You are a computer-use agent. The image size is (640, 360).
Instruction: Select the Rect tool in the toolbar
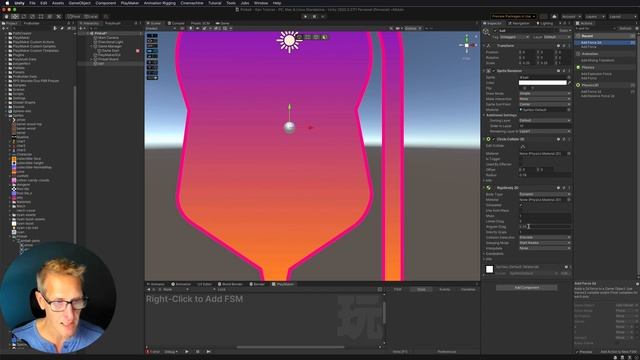(x=41, y=17)
